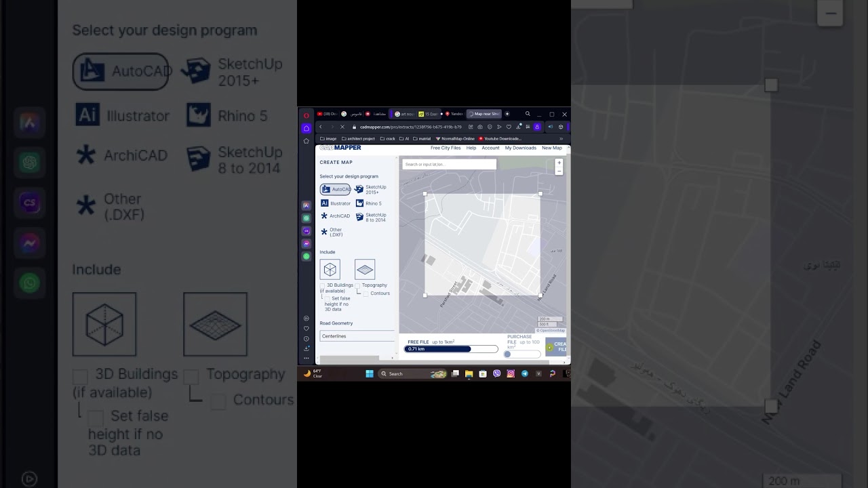
Task: Select Illustrator as design program
Action: (x=336, y=203)
